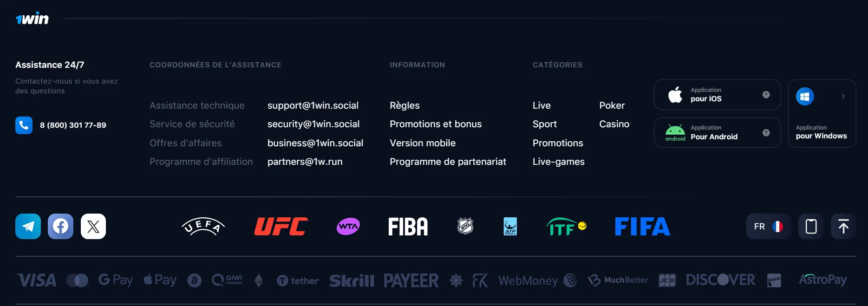
Task: Click the mobile device icon button
Action: tap(811, 227)
